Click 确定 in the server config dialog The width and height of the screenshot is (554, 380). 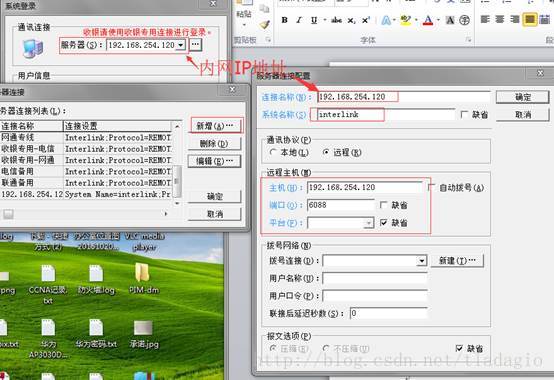(523, 97)
